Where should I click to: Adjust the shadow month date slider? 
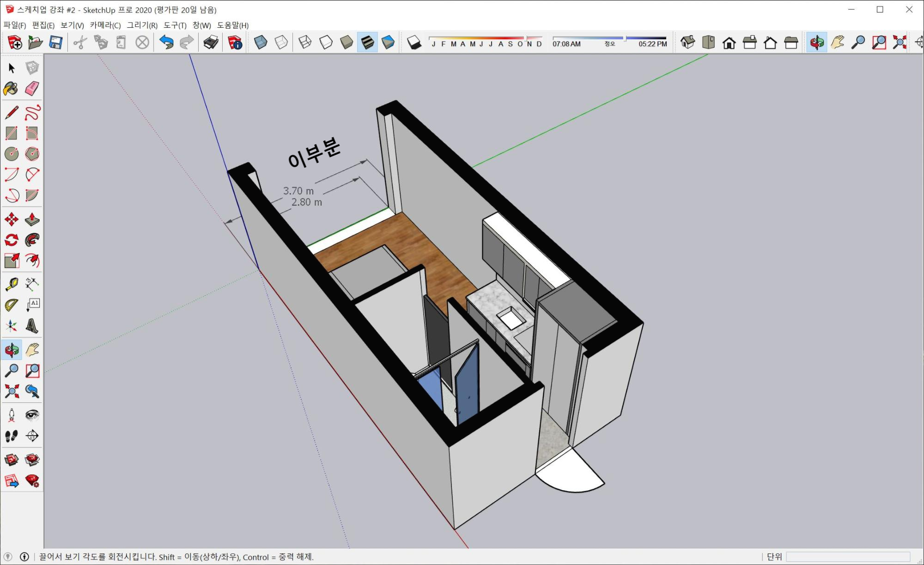click(526, 38)
